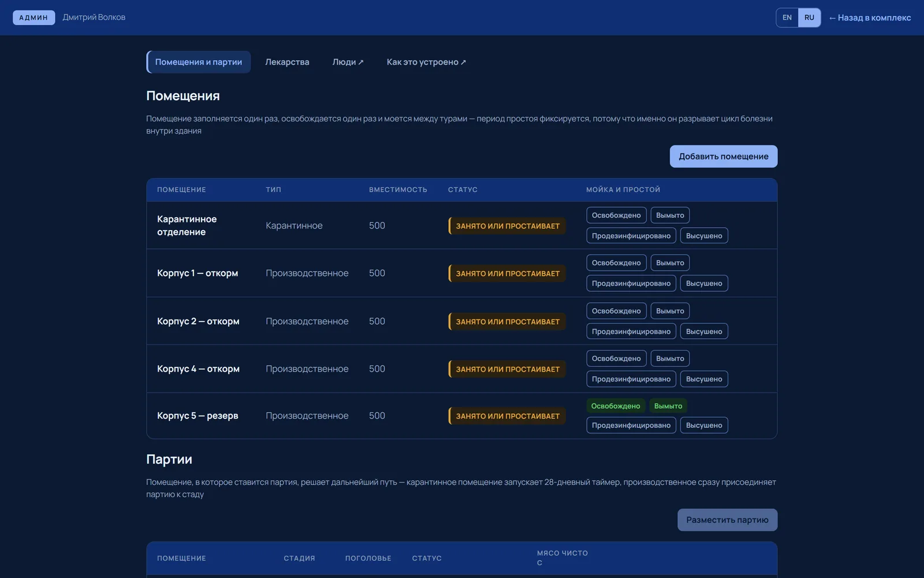Click the Мойка и простой column header

tap(623, 190)
